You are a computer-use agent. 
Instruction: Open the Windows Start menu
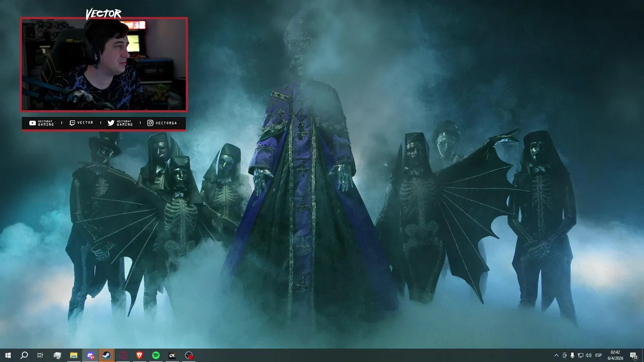point(8,355)
